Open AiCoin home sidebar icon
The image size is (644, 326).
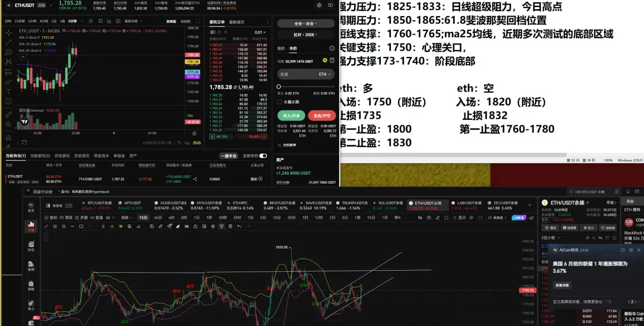(31, 207)
